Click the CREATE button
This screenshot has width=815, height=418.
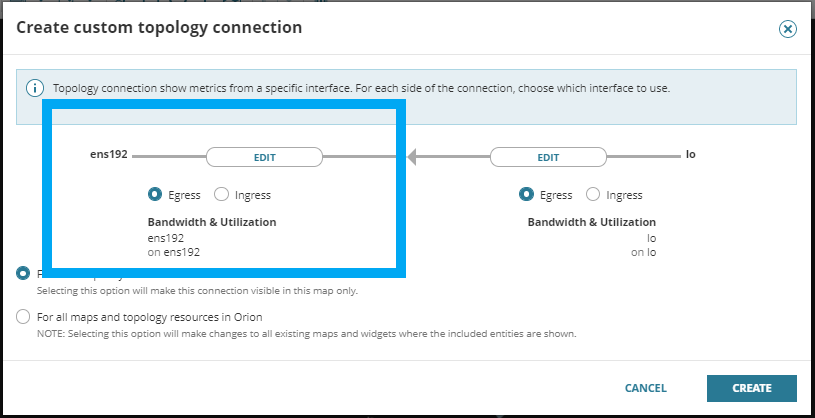click(751, 388)
